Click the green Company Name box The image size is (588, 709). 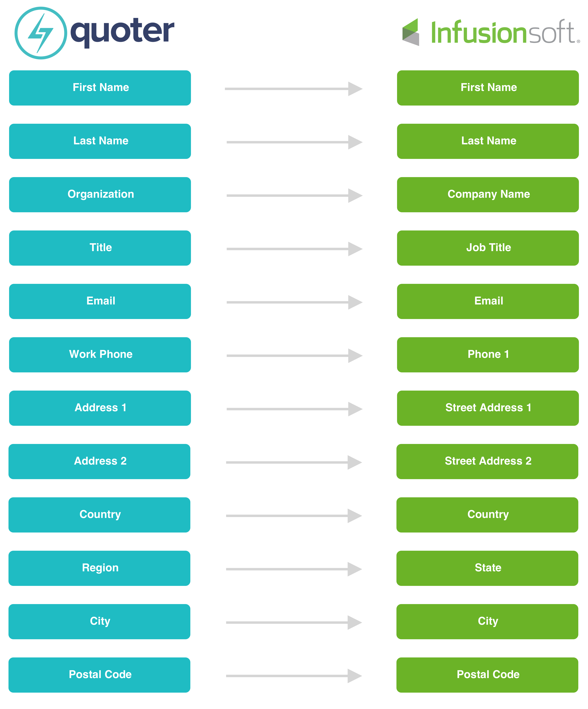click(x=488, y=195)
